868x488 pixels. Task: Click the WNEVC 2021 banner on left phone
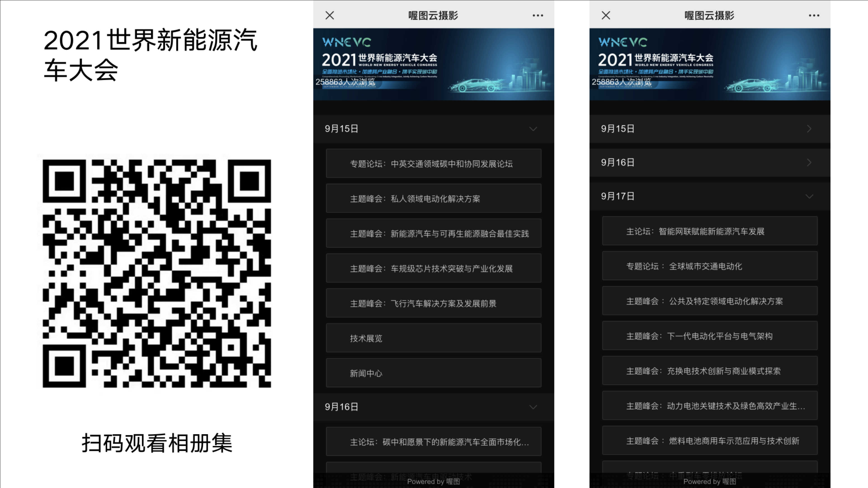434,64
